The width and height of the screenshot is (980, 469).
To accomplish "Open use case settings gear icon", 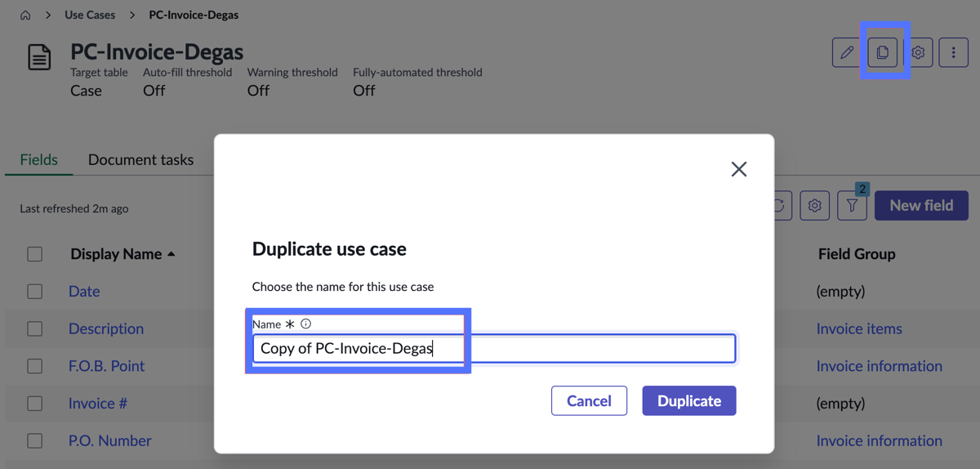I will [918, 52].
